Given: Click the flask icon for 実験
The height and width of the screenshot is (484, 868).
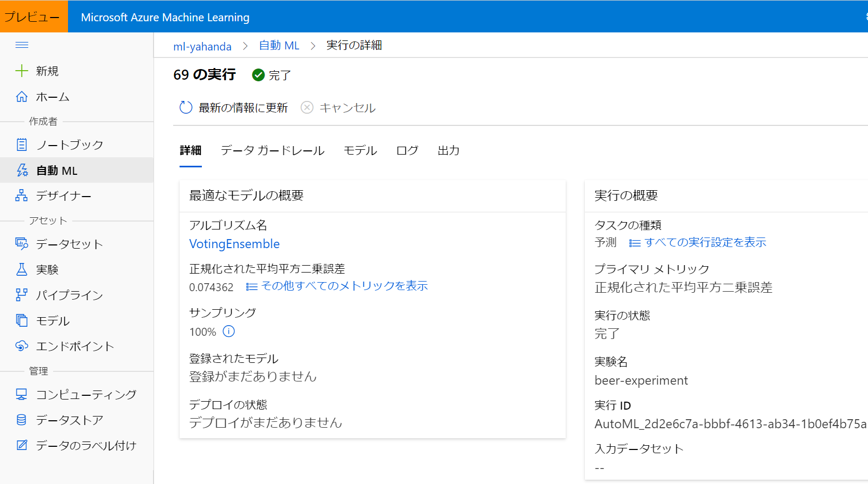Looking at the screenshot, I should pyautogui.click(x=22, y=269).
